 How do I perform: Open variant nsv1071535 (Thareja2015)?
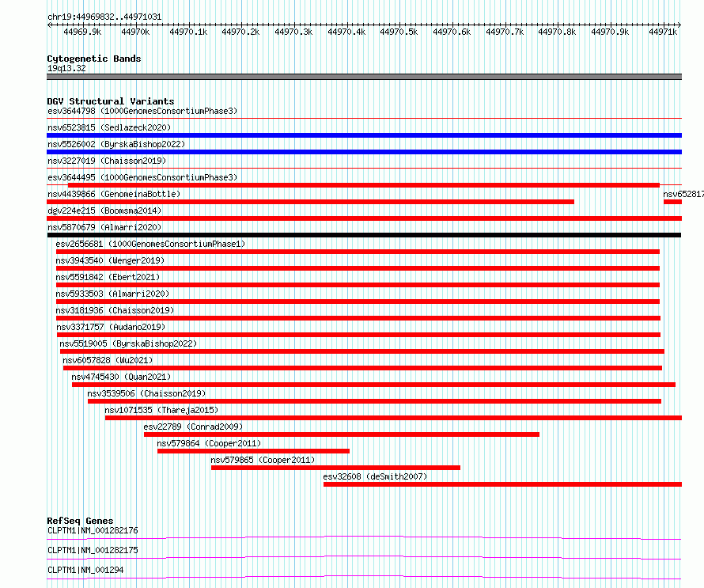tap(161, 410)
